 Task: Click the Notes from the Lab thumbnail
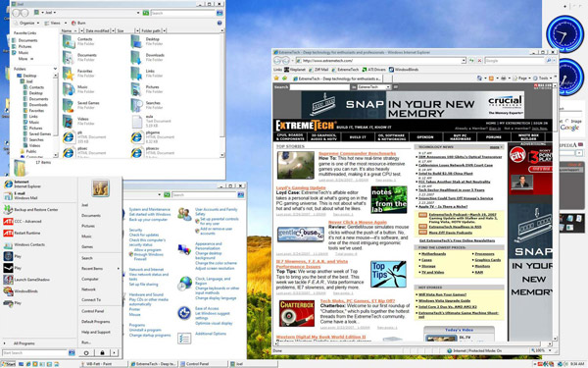pos(389,199)
